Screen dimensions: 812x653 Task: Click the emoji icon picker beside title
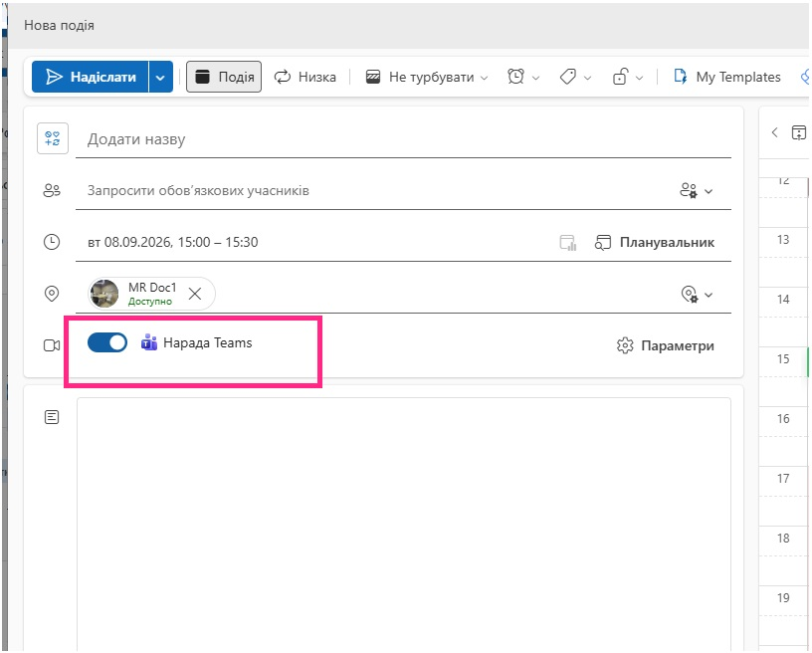[53, 138]
